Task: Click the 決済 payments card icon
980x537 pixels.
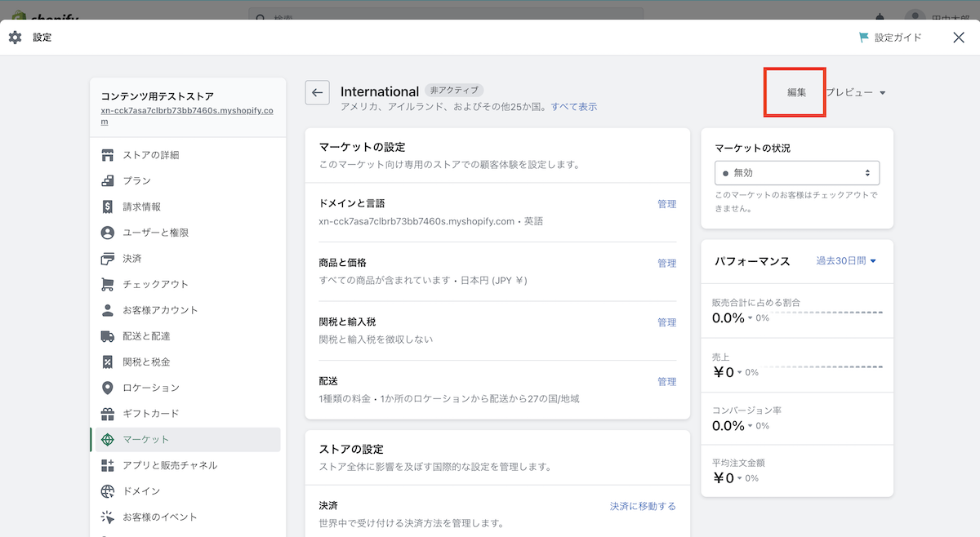Action: (107, 259)
